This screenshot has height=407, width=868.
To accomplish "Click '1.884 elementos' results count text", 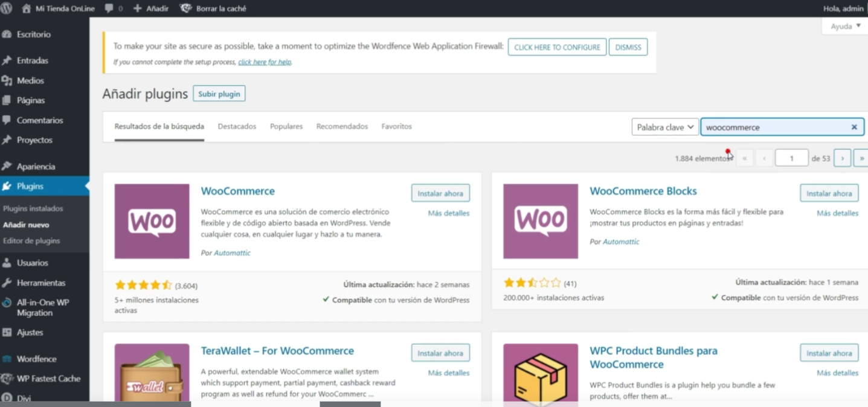I will (x=702, y=158).
